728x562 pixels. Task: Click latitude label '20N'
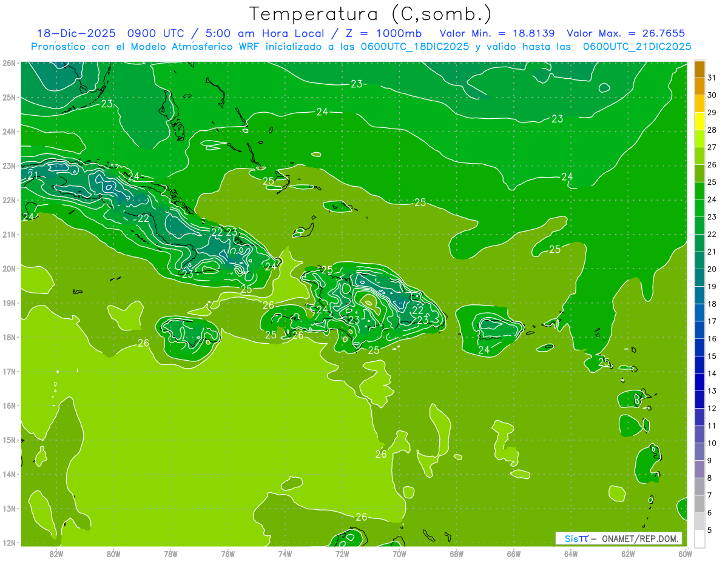pos(8,269)
